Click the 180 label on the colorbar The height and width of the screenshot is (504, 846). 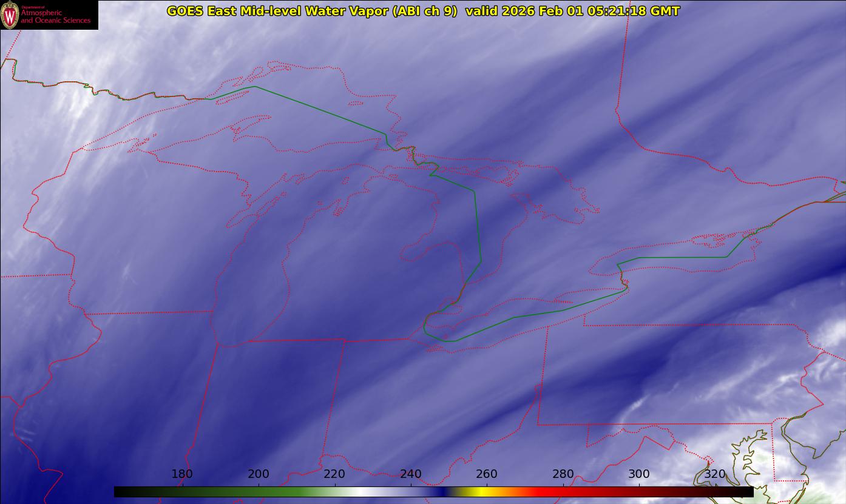click(182, 474)
